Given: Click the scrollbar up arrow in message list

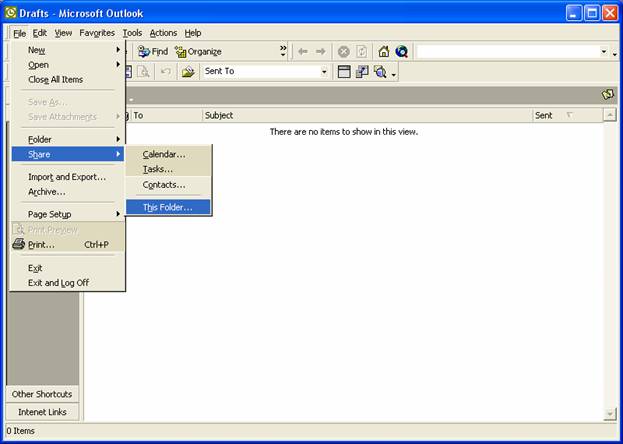Looking at the screenshot, I should (609, 115).
